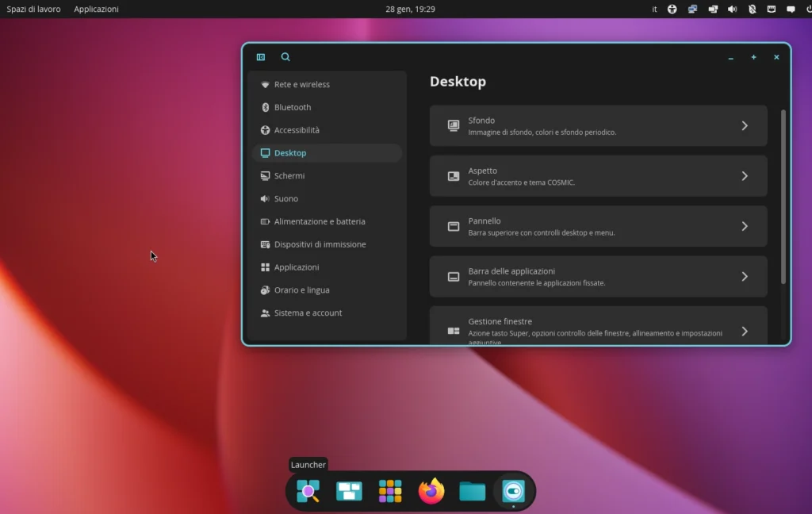
Task: Open the file manager from the dock
Action: (472, 491)
